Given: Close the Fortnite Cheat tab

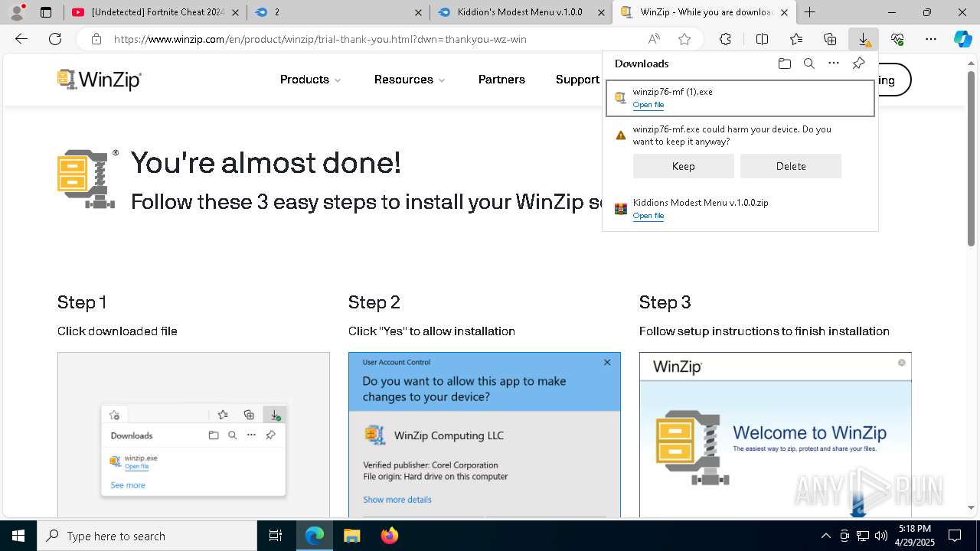Looking at the screenshot, I should 235,12.
